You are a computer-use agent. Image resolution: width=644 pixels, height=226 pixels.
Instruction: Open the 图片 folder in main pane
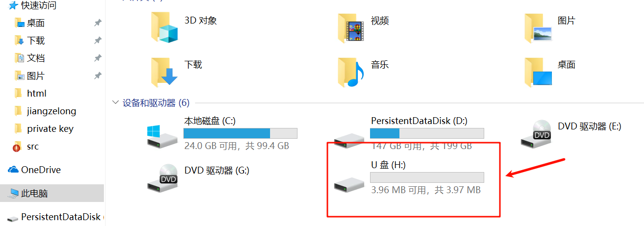pyautogui.click(x=538, y=28)
